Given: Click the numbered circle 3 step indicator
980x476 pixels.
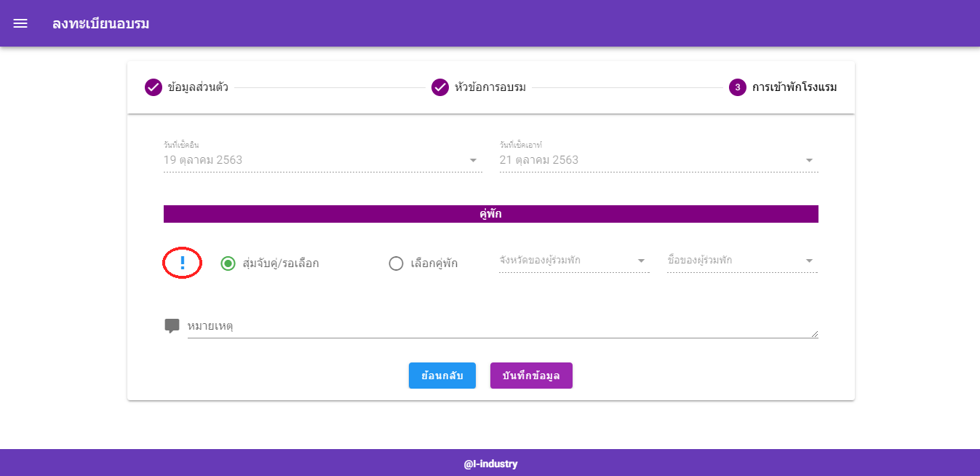Looking at the screenshot, I should coord(737,87).
